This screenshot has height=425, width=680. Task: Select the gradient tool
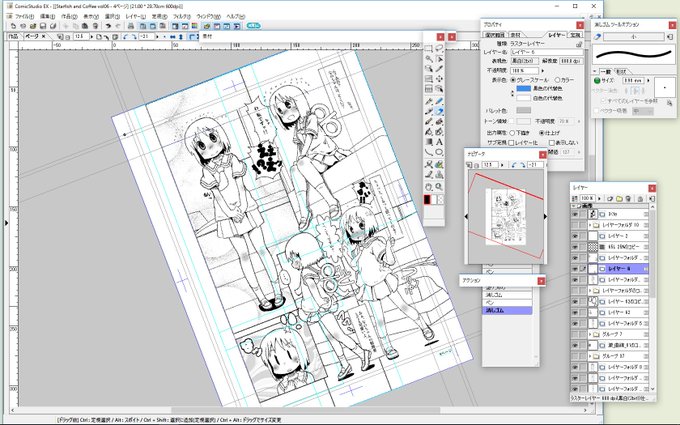[428, 142]
